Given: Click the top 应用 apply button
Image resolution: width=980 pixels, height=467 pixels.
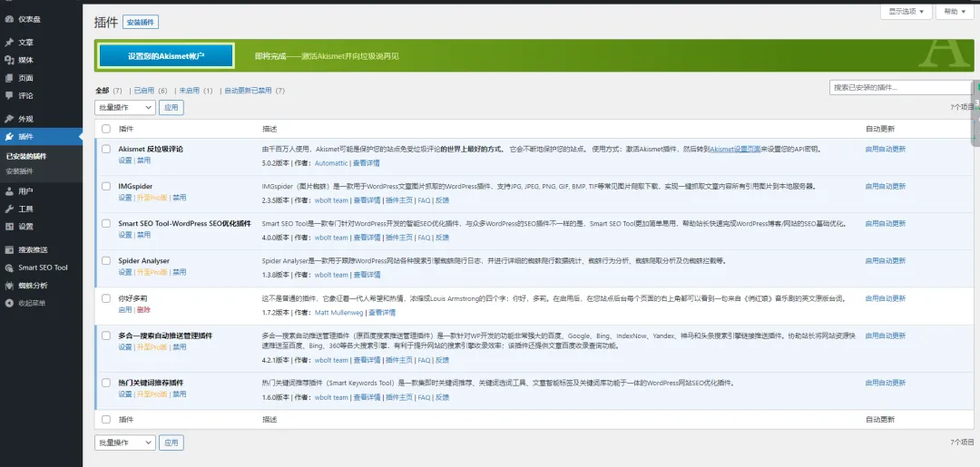Looking at the screenshot, I should (x=171, y=107).
